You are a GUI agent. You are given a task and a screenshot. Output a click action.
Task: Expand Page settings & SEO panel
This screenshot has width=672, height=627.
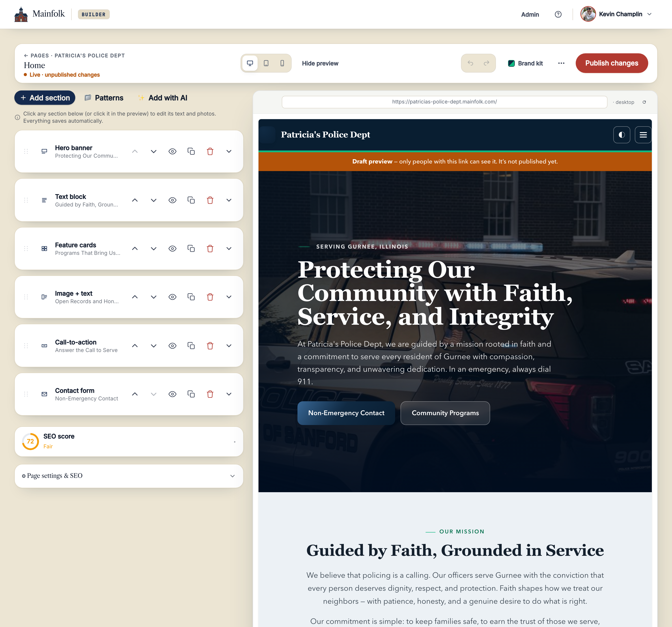coord(129,476)
